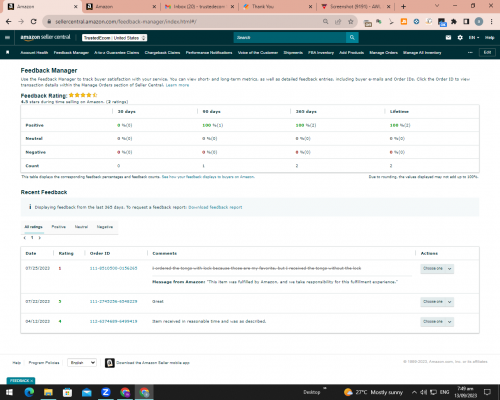The width and height of the screenshot is (500, 400).
Task: Open notification center in taskbar
Action: pyautogui.click(x=487, y=392)
